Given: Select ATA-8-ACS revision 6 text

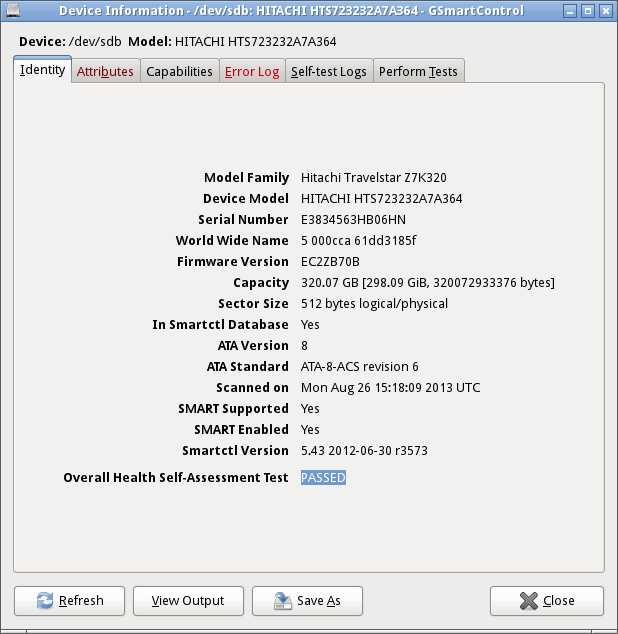Looking at the screenshot, I should (360, 367).
